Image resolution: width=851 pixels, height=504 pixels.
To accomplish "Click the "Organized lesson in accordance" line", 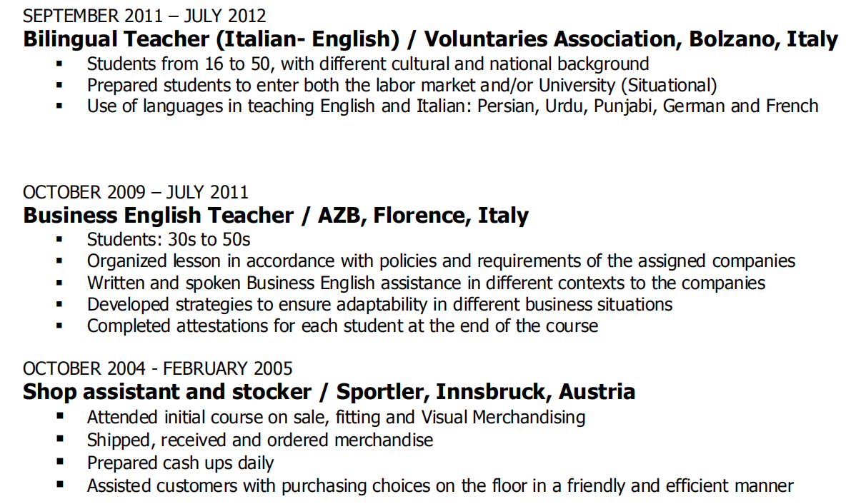I will pos(441,261).
